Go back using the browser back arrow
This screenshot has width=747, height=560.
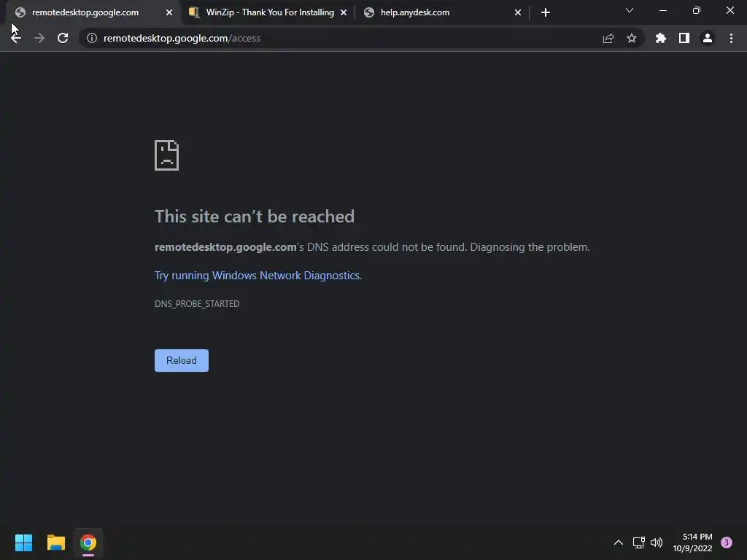(x=16, y=38)
